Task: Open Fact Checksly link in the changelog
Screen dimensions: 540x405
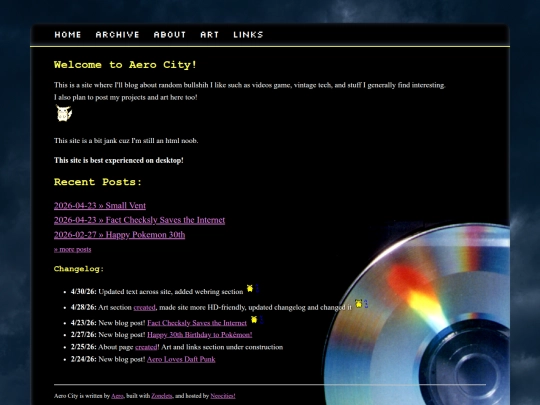Action: tap(197, 323)
